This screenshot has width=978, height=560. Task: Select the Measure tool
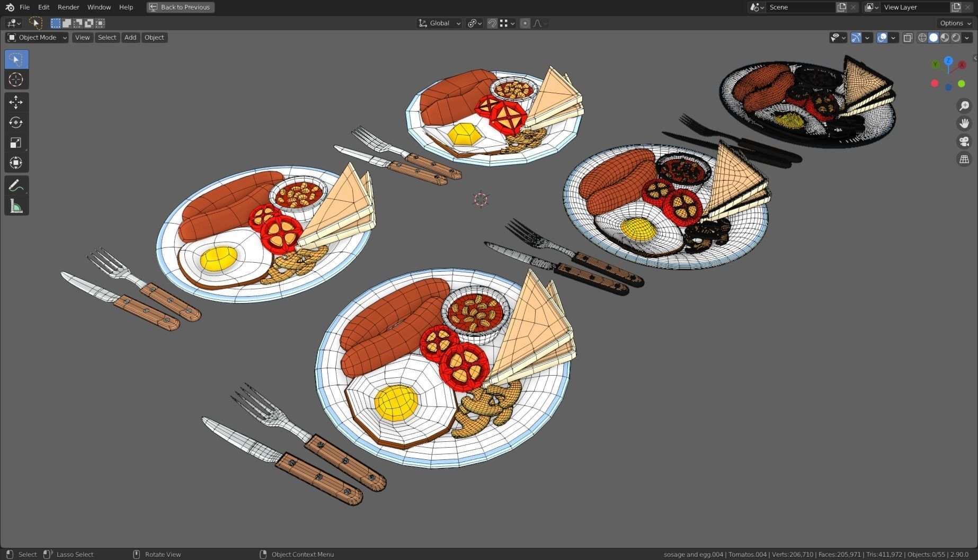pos(16,206)
